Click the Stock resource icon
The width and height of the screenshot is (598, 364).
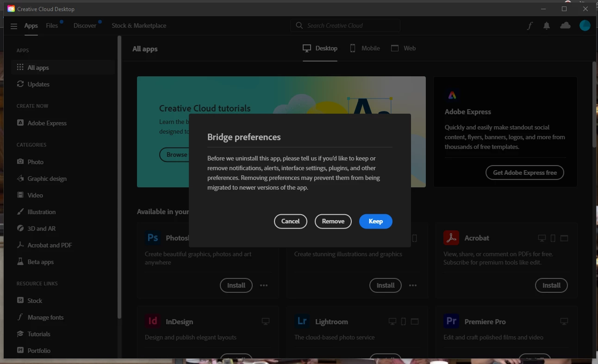pyautogui.click(x=20, y=300)
